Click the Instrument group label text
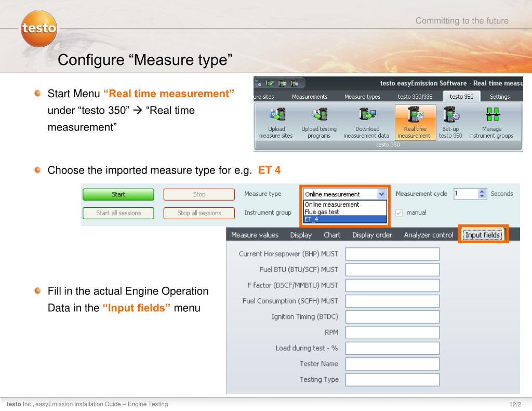 pyautogui.click(x=268, y=213)
